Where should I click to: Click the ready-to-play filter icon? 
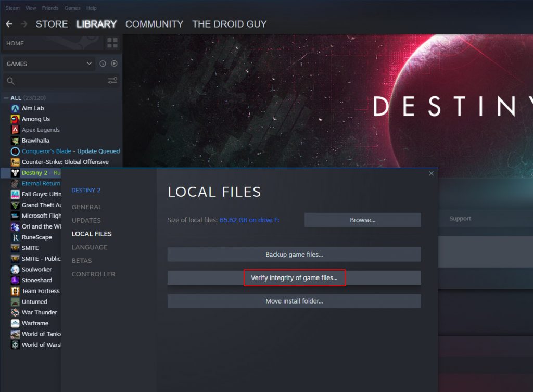[114, 64]
